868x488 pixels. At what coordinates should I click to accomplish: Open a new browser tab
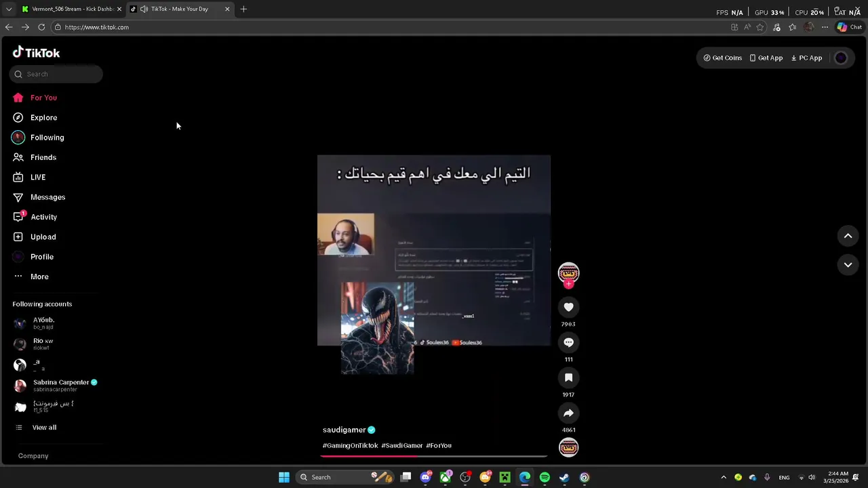tap(243, 9)
